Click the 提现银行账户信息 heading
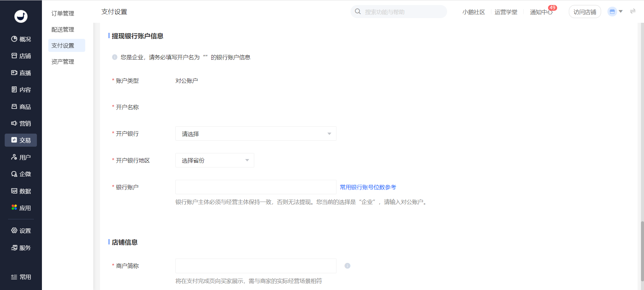 pyautogui.click(x=138, y=36)
